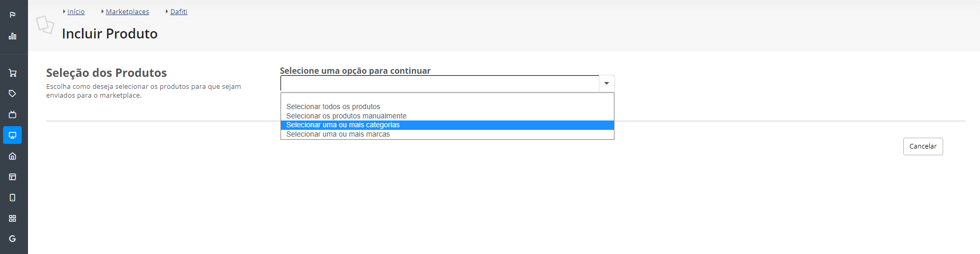Select the highlighted monitor icon in sidebar

[x=12, y=135]
